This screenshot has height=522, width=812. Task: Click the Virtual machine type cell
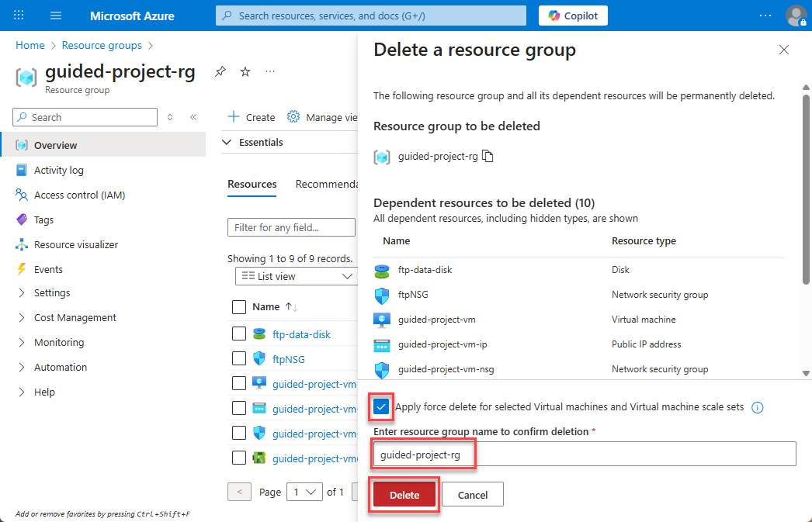tap(644, 320)
